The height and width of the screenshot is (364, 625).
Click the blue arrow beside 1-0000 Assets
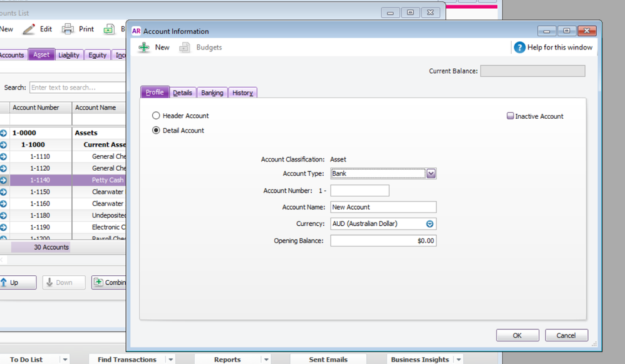tap(3, 133)
